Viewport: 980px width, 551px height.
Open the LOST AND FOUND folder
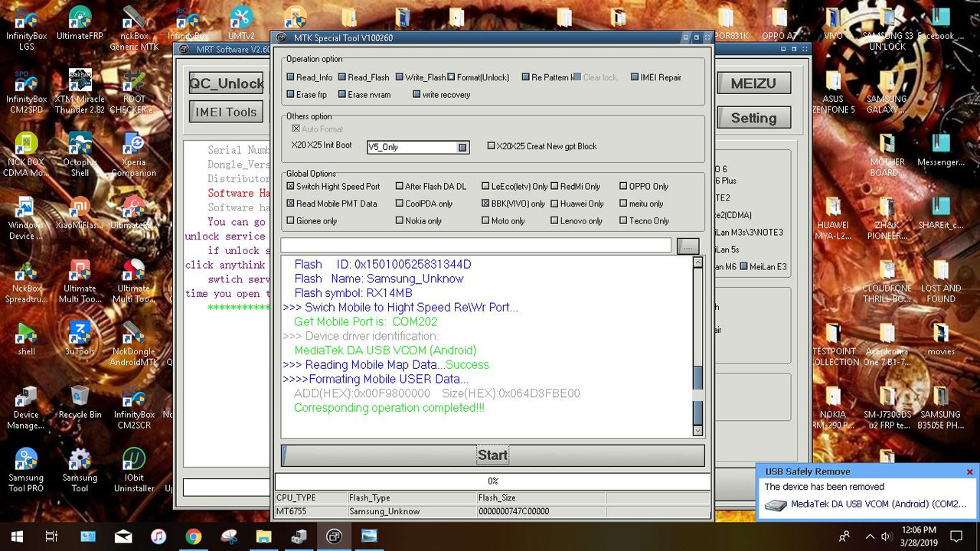point(941,282)
